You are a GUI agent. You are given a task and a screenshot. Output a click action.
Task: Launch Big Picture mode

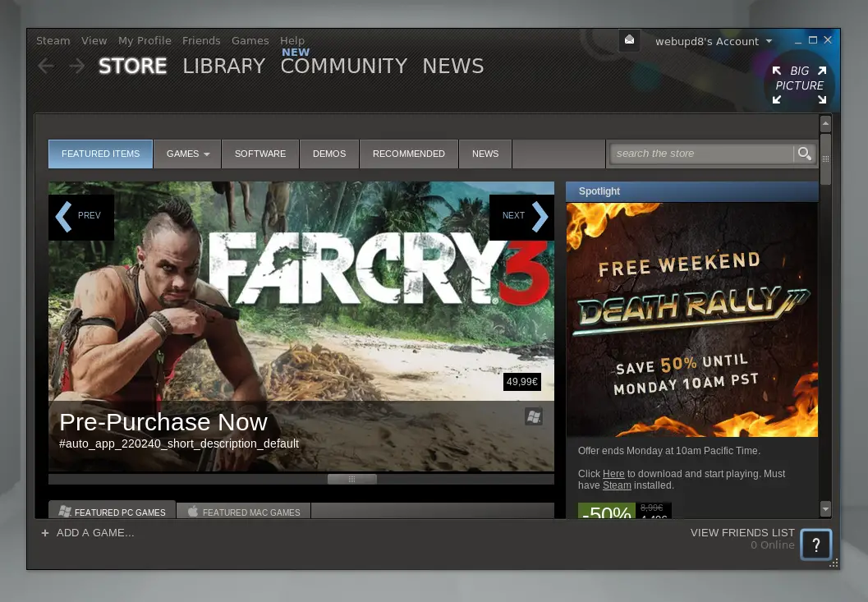click(x=799, y=85)
